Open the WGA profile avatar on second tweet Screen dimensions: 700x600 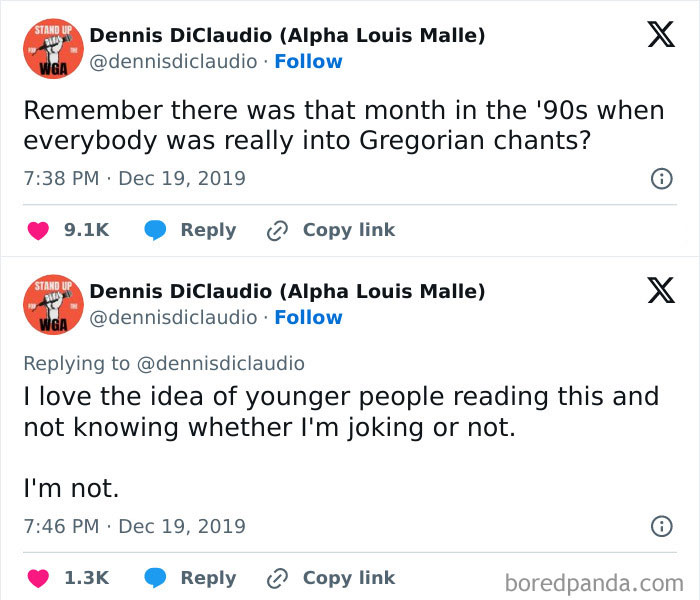(x=52, y=304)
